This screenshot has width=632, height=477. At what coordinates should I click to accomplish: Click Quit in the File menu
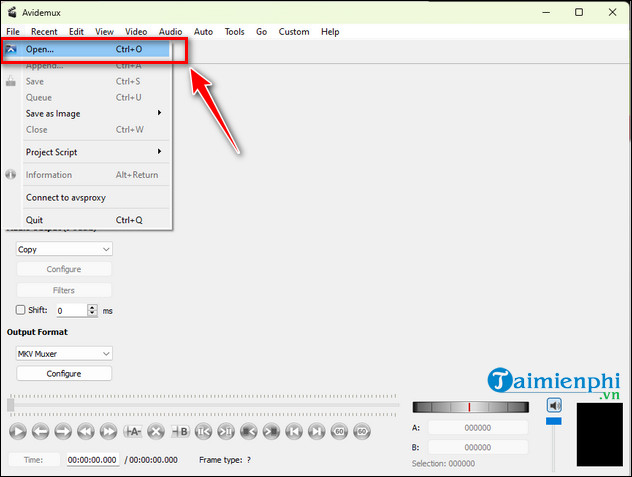(x=35, y=220)
